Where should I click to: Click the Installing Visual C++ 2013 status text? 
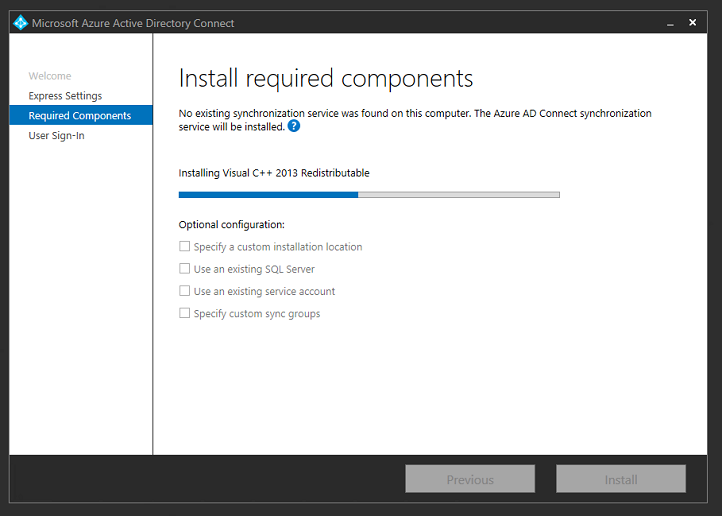274,173
